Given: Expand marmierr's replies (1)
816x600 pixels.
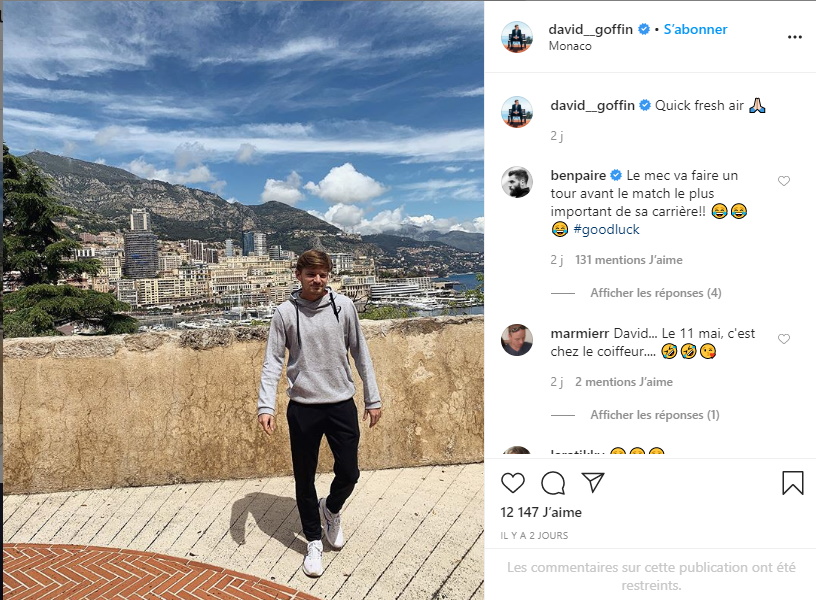Looking at the screenshot, I should (x=655, y=415).
